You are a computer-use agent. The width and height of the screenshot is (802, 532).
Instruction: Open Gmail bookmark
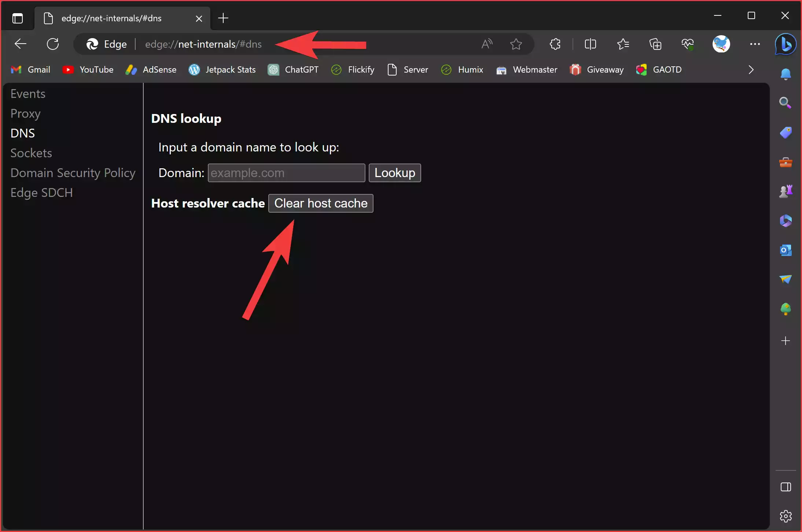tap(30, 70)
